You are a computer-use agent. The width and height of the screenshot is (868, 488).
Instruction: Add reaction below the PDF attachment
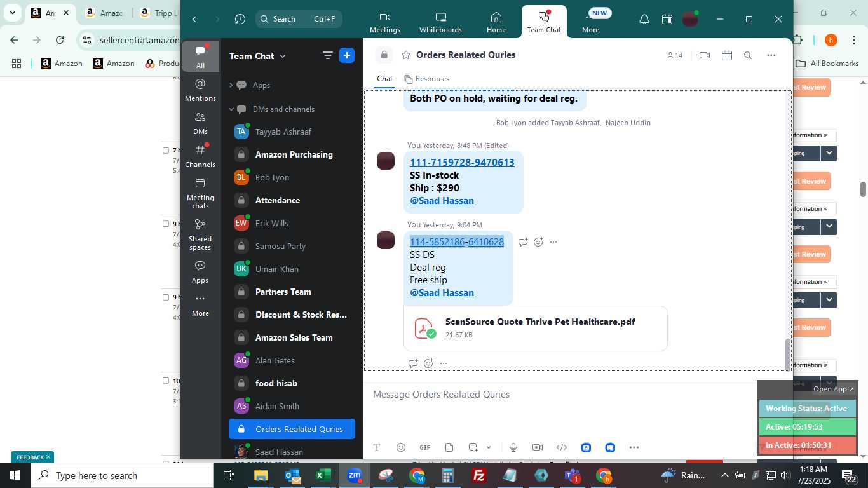[428, 363]
